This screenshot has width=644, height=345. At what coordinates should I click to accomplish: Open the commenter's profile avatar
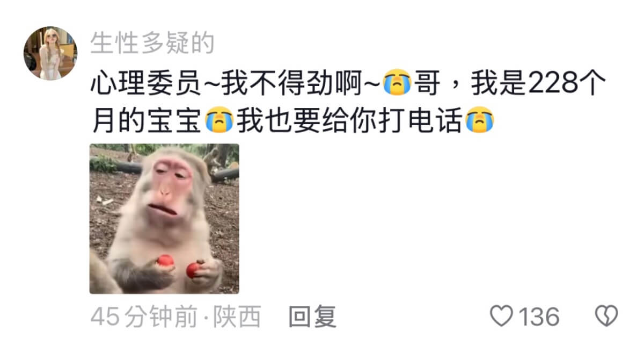(50, 53)
